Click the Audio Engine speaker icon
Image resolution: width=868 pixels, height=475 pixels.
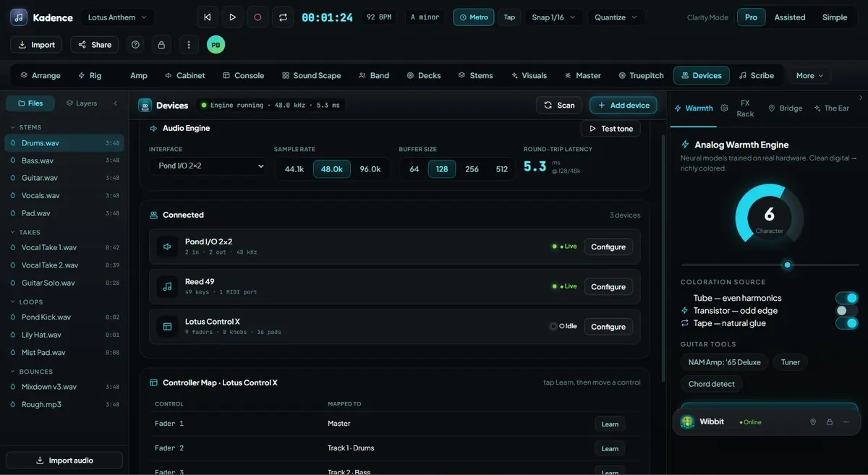(153, 128)
